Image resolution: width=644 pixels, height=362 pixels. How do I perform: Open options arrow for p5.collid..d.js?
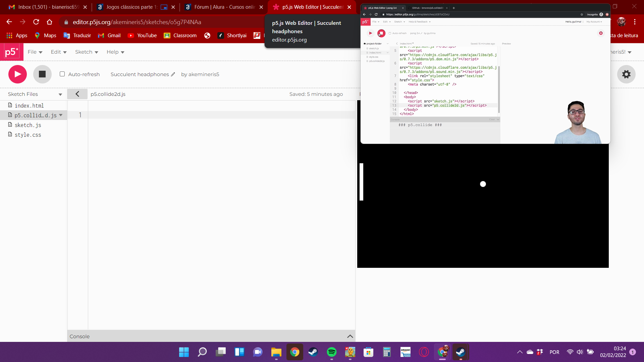(x=61, y=115)
